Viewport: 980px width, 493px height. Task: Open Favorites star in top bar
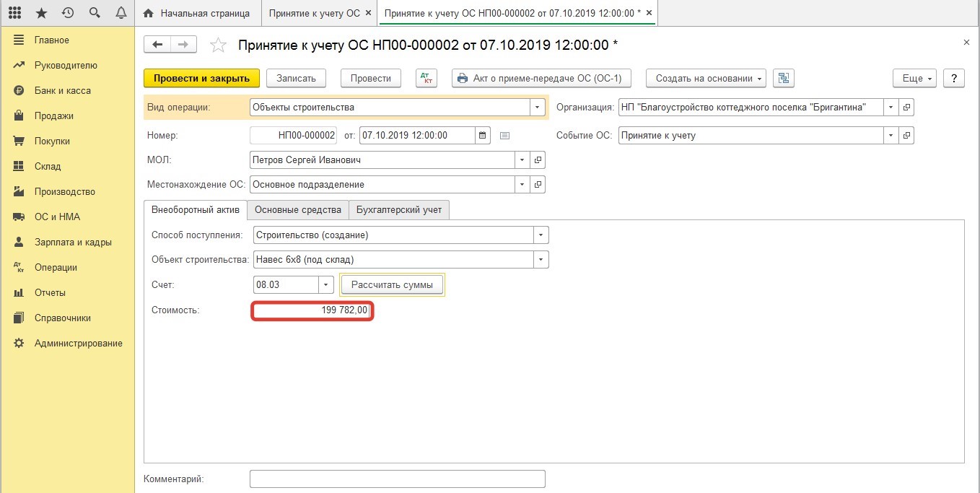coord(41,13)
